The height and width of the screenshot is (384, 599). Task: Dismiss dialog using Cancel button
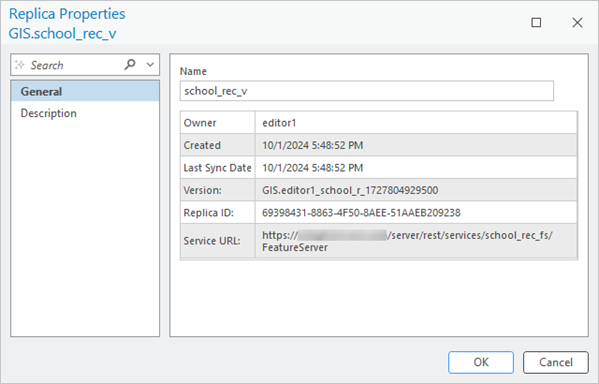point(555,362)
